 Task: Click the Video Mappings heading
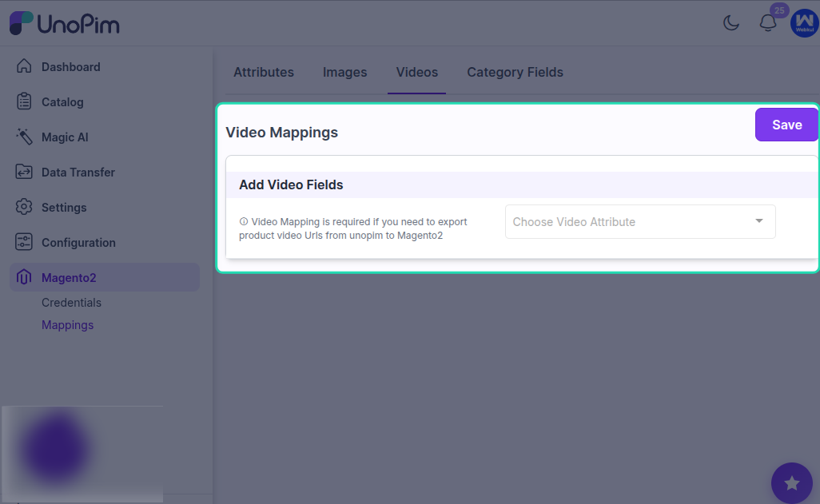coord(282,133)
